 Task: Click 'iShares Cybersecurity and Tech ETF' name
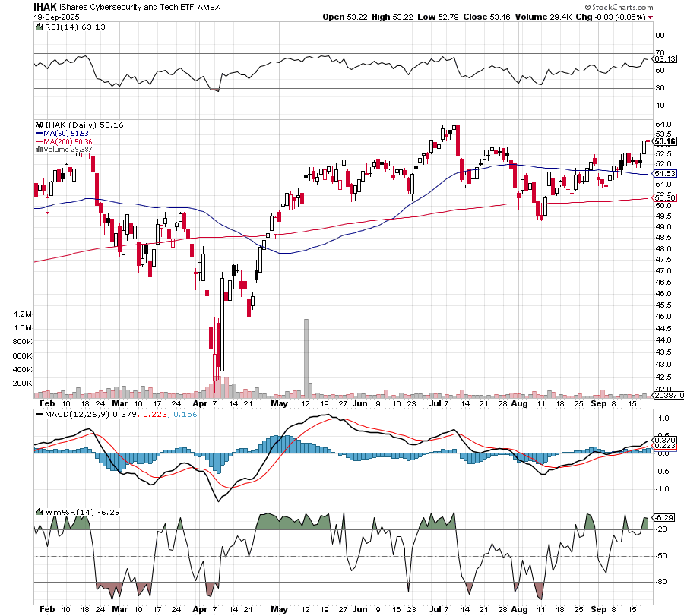coord(127,7)
